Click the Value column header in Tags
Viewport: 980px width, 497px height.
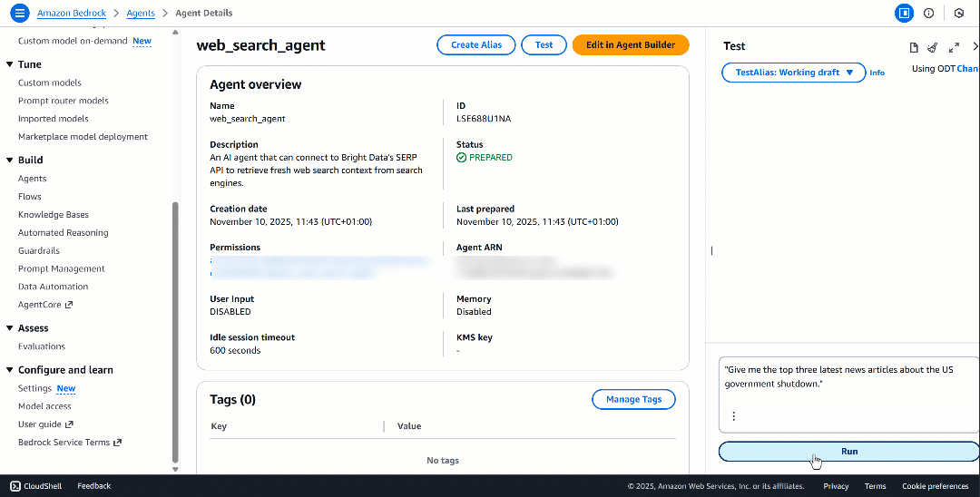[x=409, y=426]
